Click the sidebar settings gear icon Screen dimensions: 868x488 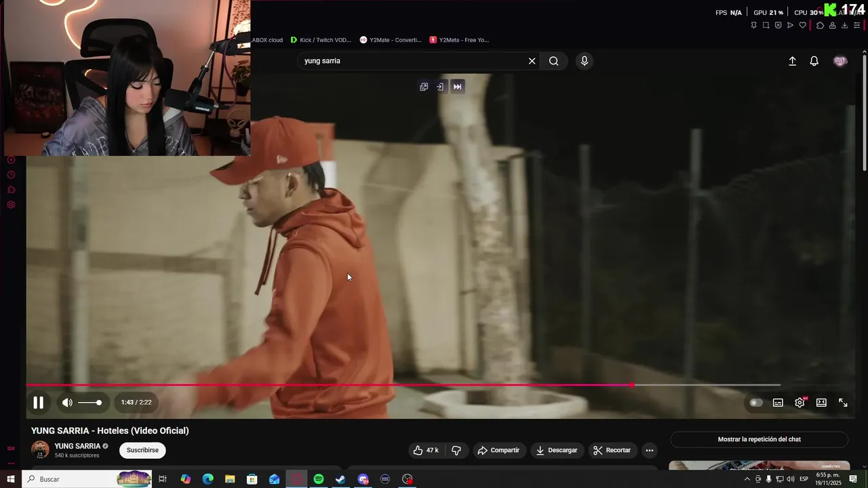click(11, 205)
